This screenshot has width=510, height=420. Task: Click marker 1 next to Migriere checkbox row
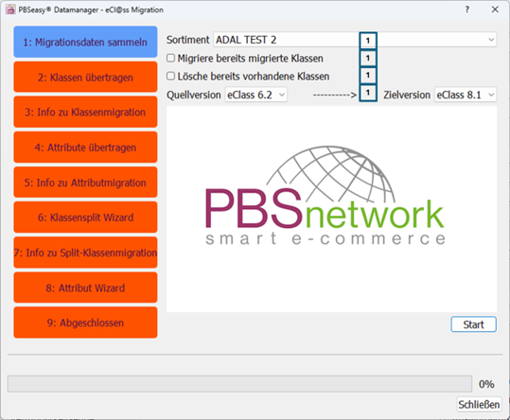[368, 58]
